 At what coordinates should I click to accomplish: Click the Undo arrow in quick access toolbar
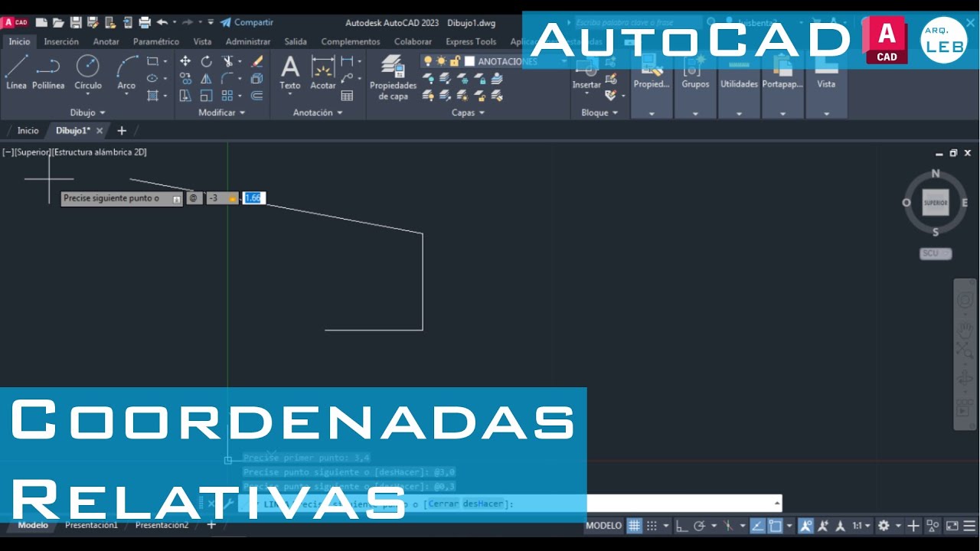[x=162, y=22]
